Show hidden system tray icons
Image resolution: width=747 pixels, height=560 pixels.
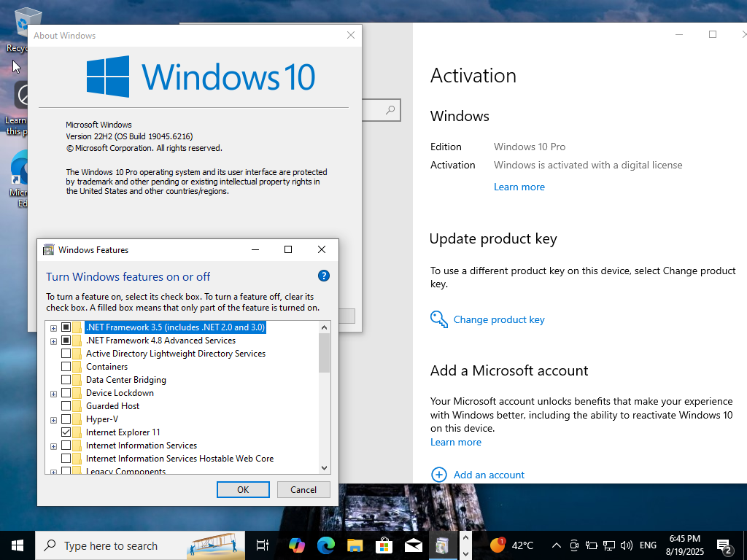[x=556, y=545]
